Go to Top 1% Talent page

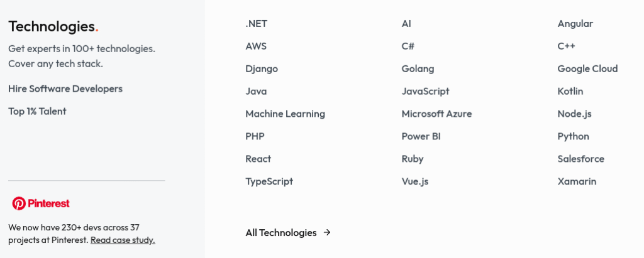(x=37, y=111)
